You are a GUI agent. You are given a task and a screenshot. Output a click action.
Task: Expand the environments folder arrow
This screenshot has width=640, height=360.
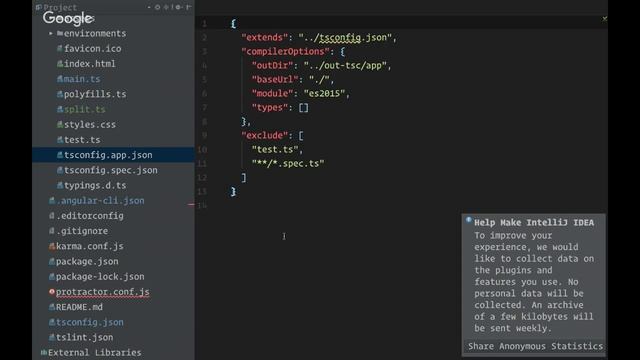51,33
